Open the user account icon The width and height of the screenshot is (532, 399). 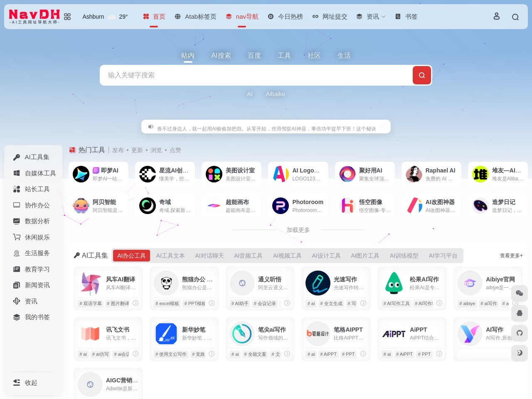[496, 16]
